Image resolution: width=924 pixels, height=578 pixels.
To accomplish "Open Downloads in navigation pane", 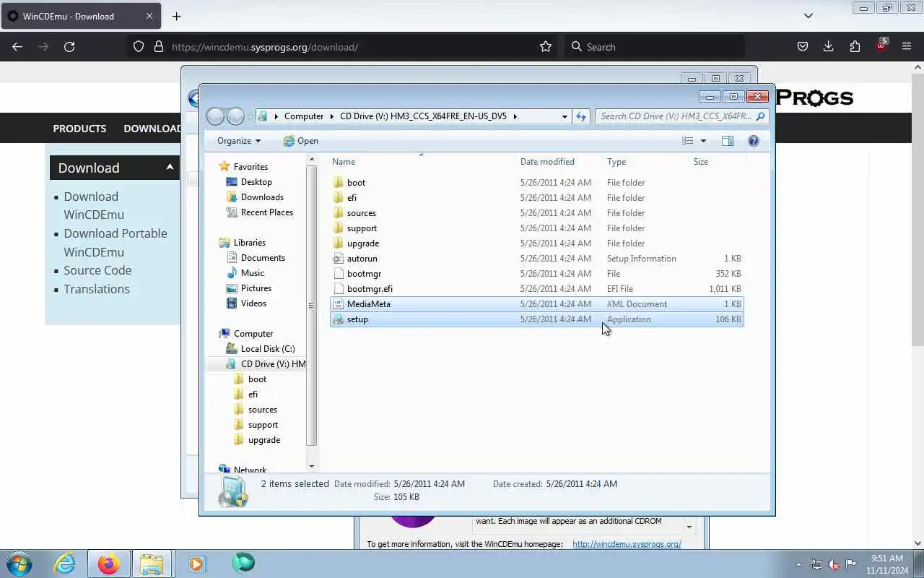I will [262, 197].
